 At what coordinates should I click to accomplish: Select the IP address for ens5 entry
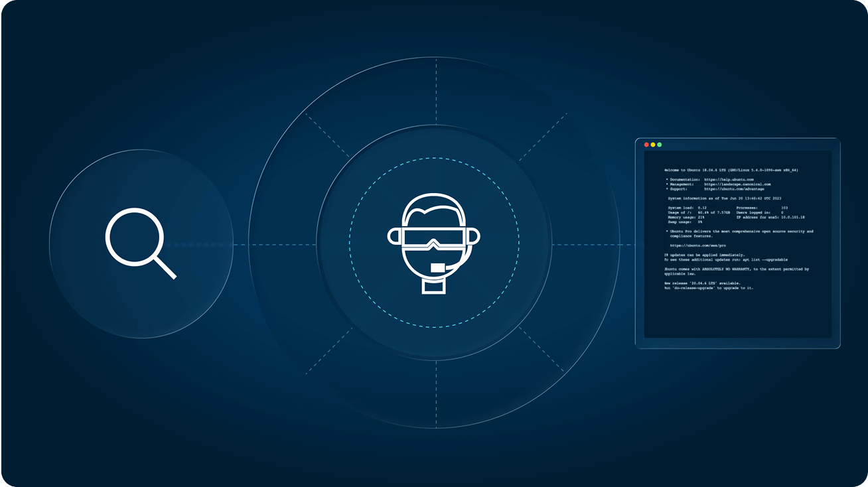pos(770,217)
